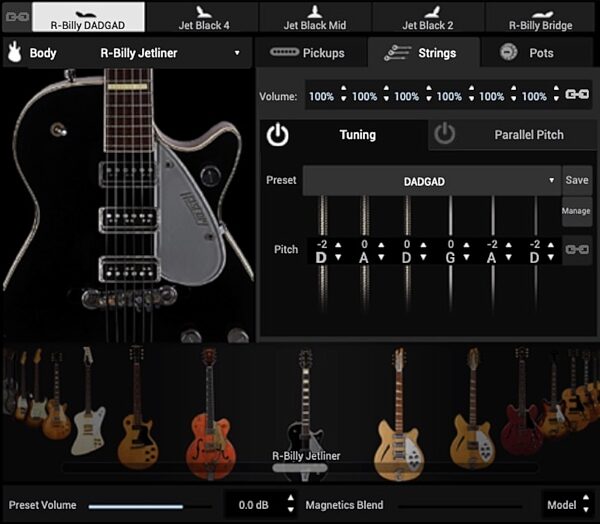Select the Jet Black Mid preset tab
The image size is (600, 524).
pyautogui.click(x=315, y=17)
